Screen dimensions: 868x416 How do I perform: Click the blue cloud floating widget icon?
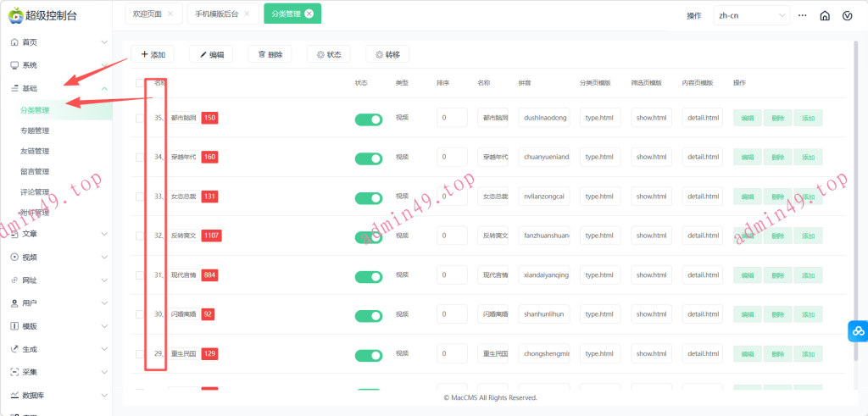pos(857,331)
